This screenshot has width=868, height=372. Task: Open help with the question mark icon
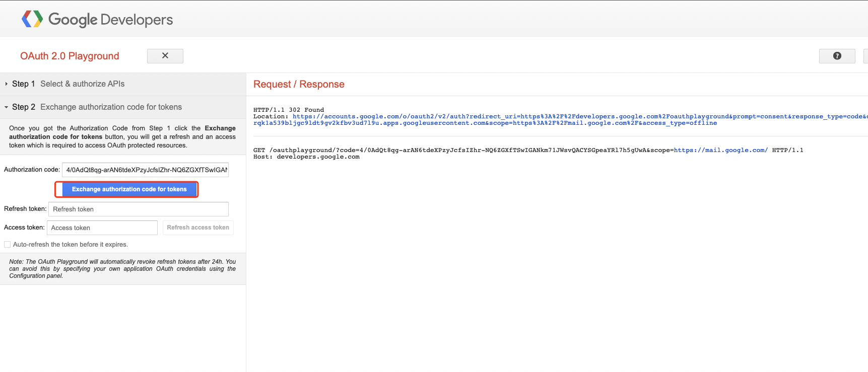(837, 56)
